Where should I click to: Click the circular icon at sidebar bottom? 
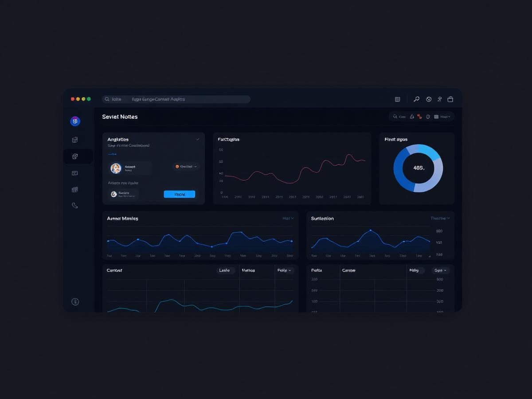[x=75, y=302]
